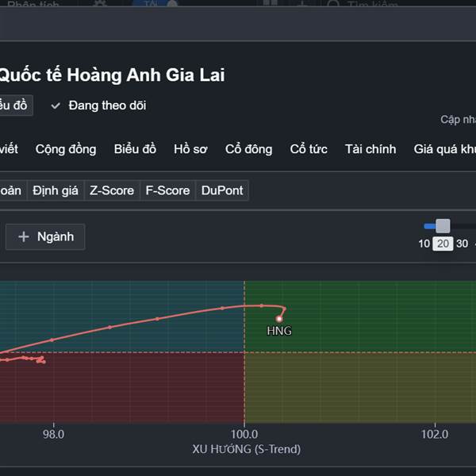Open the Giá quá khứ tab

pos(445,149)
